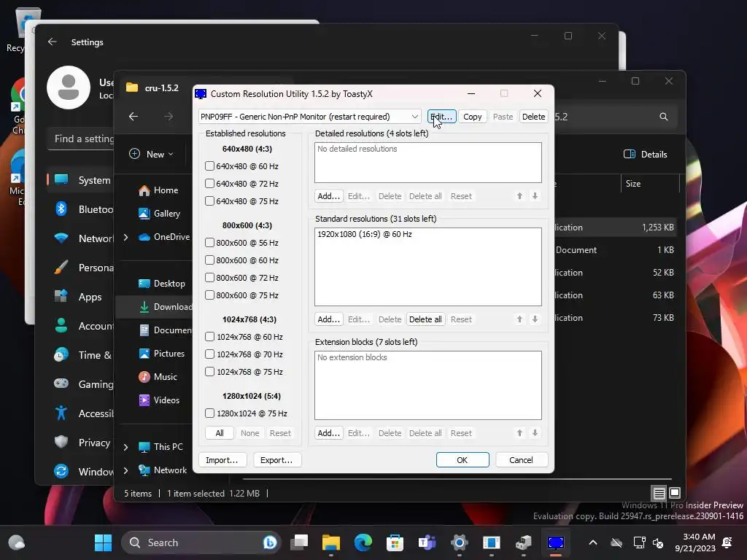Enable 1024x768 @ 60 Hz checkbox
The height and width of the screenshot is (560, 747).
tap(209, 337)
